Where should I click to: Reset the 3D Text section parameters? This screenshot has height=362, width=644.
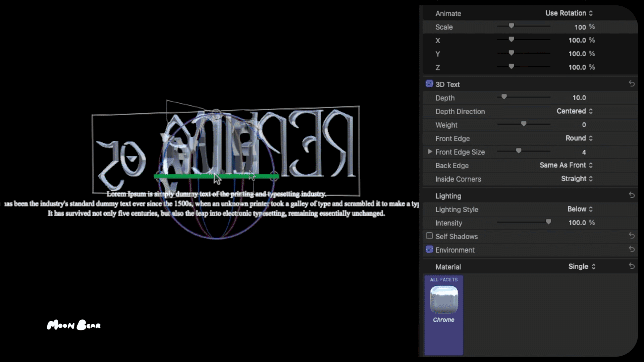[632, 84]
